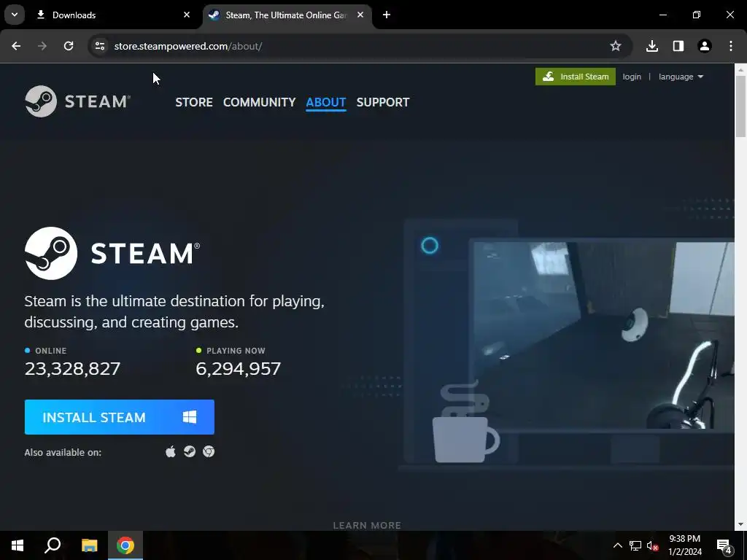Open the ABOUT menu item

[x=326, y=102]
